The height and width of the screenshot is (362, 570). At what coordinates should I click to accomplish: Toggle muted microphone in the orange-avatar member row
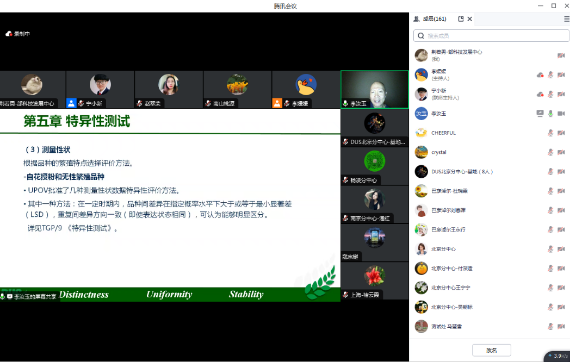[x=551, y=268]
